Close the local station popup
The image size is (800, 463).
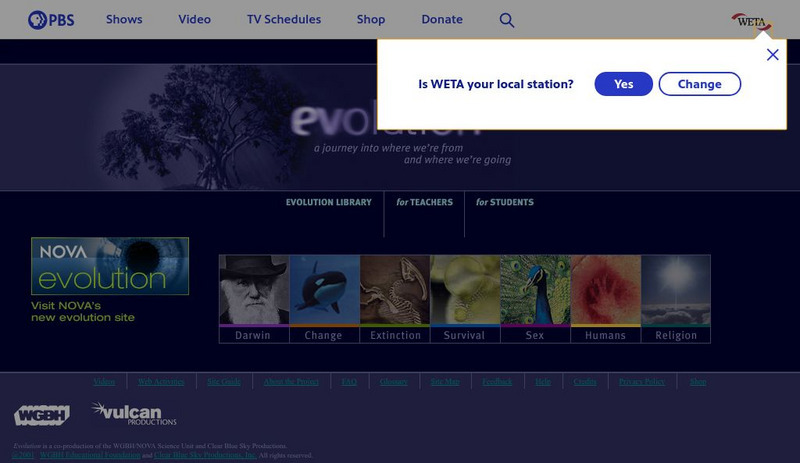(x=772, y=55)
